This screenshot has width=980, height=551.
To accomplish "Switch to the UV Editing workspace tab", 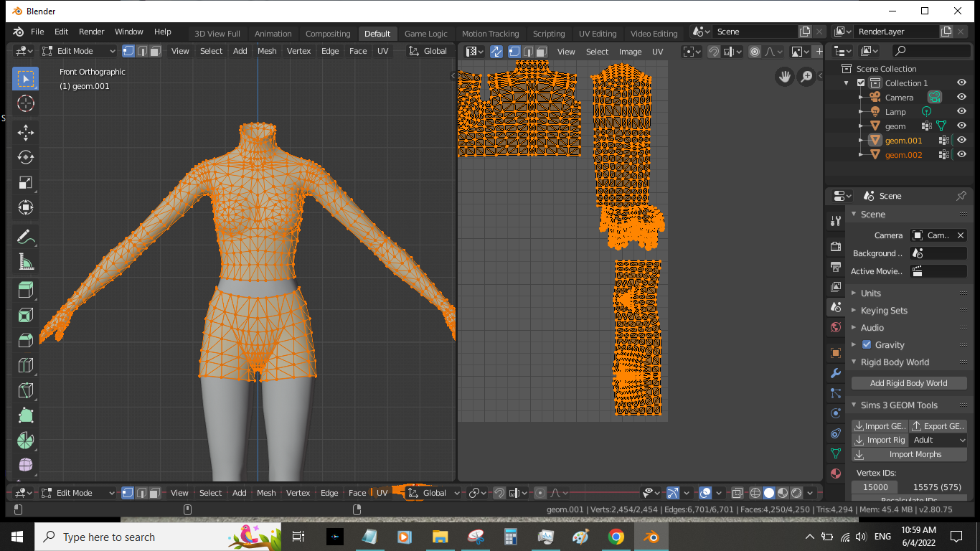I will coord(598,34).
